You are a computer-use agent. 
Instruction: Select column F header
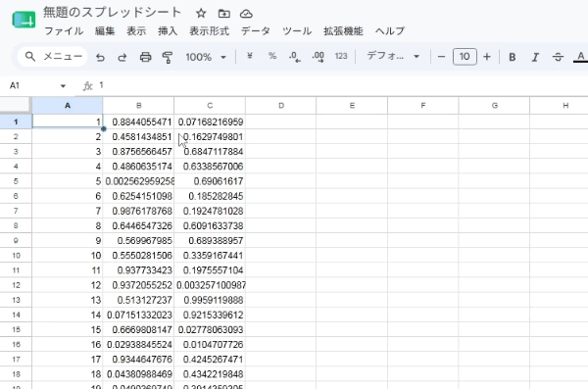pyautogui.click(x=423, y=106)
